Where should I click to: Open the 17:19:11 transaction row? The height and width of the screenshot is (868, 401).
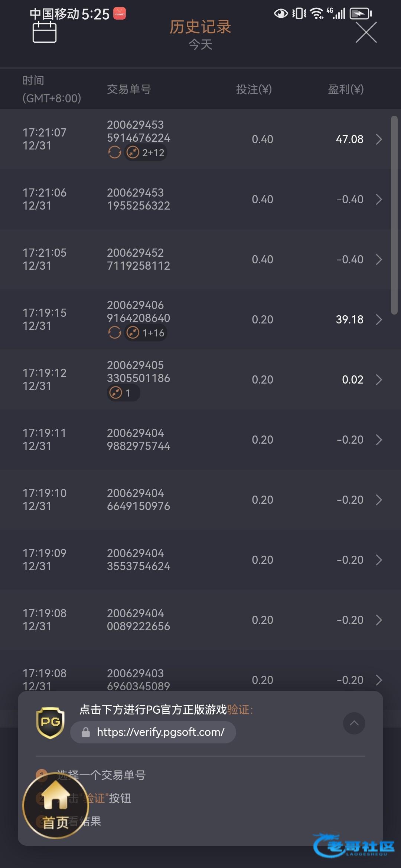tap(200, 440)
